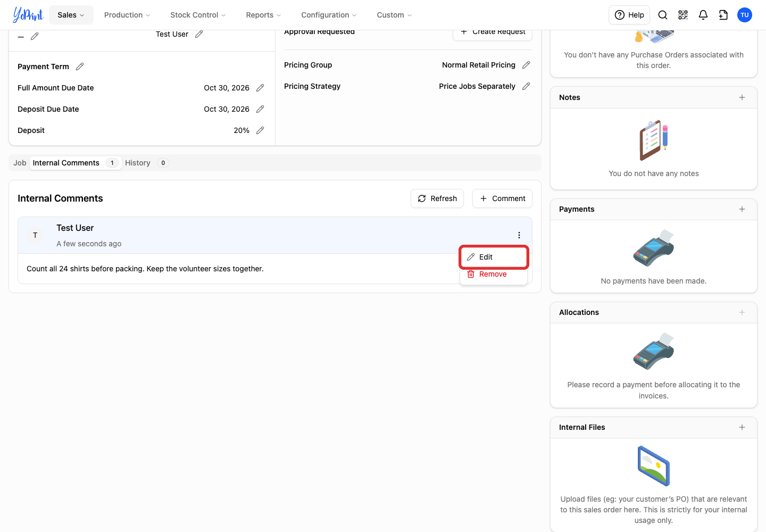Expand the Configuration dropdown menu
The width and height of the screenshot is (766, 532).
pos(329,15)
